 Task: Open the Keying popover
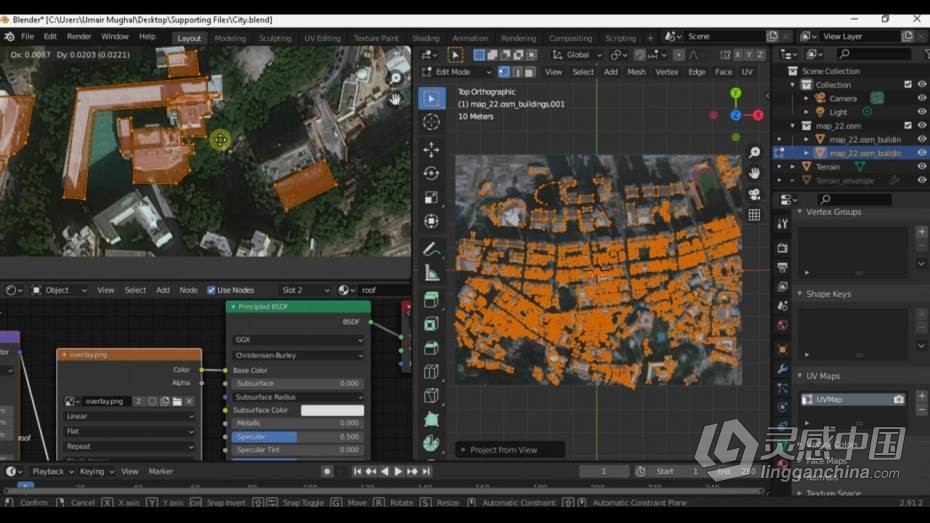97,471
